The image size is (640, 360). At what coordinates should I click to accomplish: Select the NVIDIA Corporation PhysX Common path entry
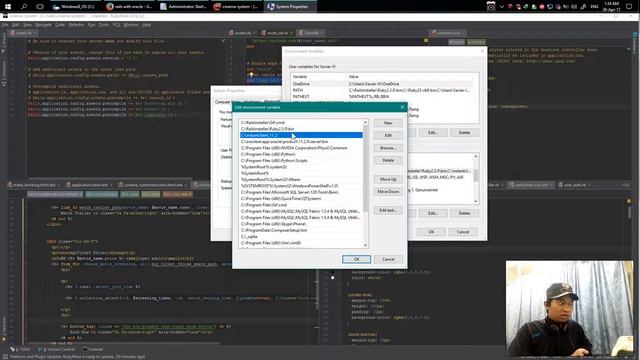pos(301,148)
